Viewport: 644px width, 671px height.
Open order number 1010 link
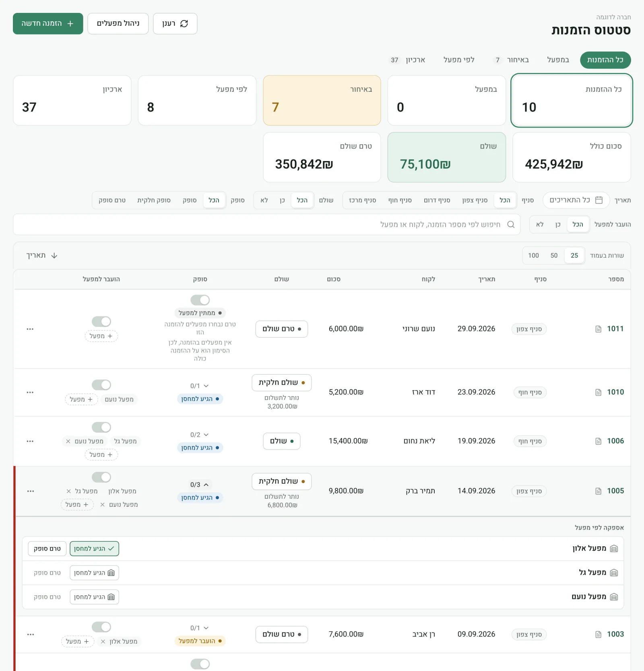pos(615,392)
